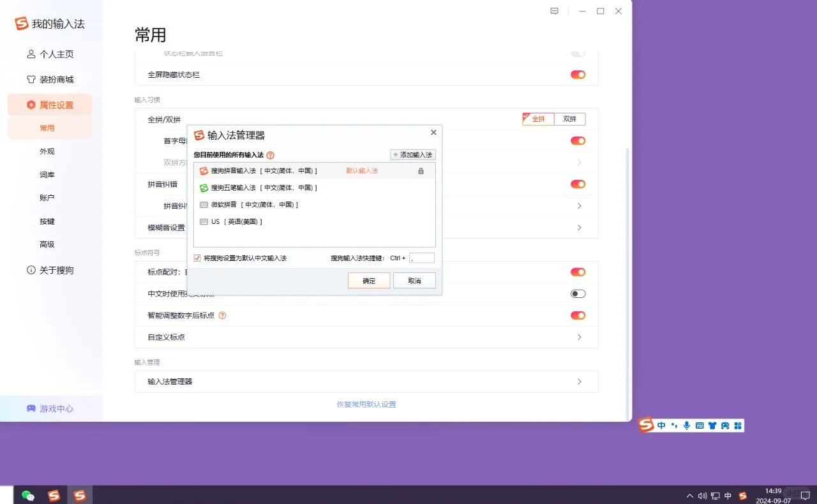Image resolution: width=817 pixels, height=504 pixels.
Task: Open WeChat from the taskbar
Action: pyautogui.click(x=27, y=495)
